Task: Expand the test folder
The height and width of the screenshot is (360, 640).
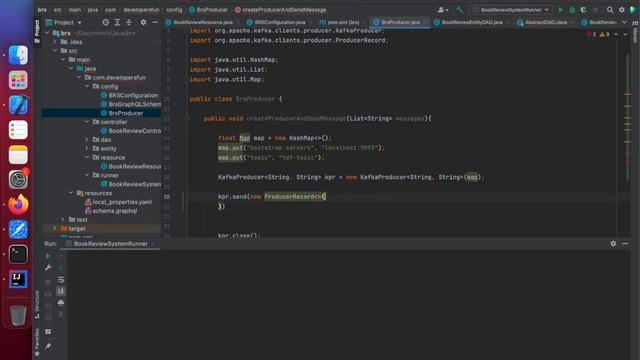Action: 62,220
